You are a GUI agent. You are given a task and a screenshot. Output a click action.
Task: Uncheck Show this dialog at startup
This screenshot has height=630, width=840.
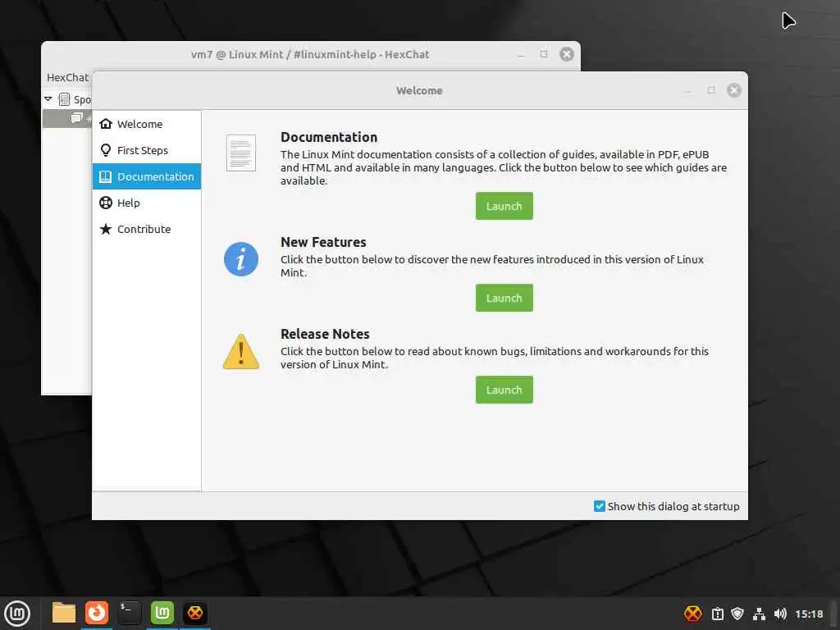(x=600, y=506)
